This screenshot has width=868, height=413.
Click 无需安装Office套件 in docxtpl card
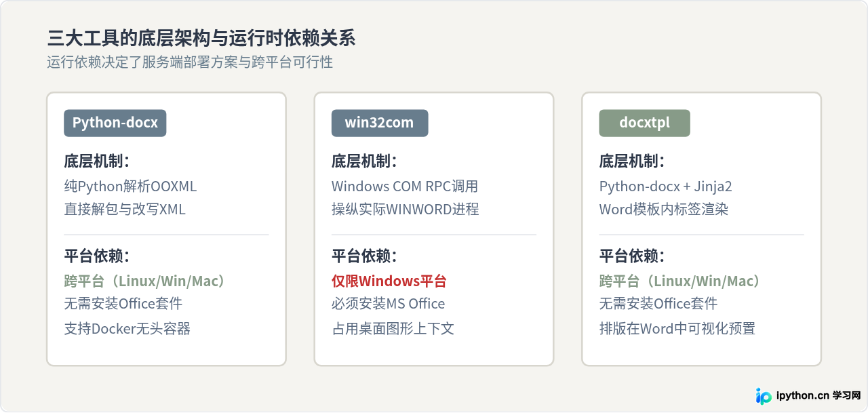[x=658, y=304]
